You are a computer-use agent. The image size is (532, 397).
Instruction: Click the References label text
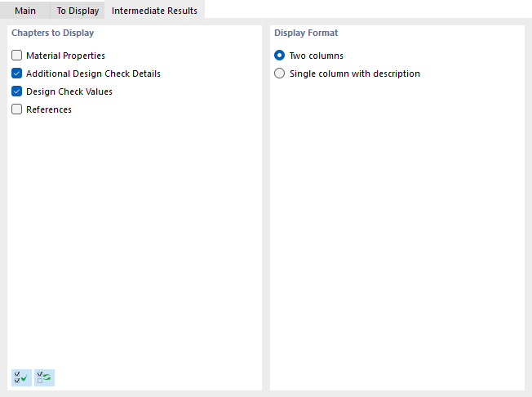[49, 109]
